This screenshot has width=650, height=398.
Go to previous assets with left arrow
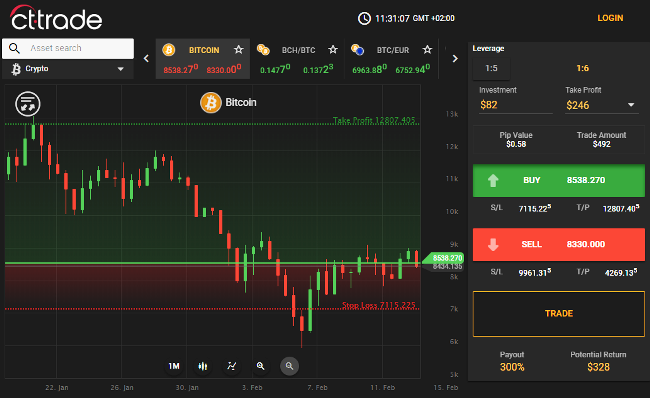point(146,58)
